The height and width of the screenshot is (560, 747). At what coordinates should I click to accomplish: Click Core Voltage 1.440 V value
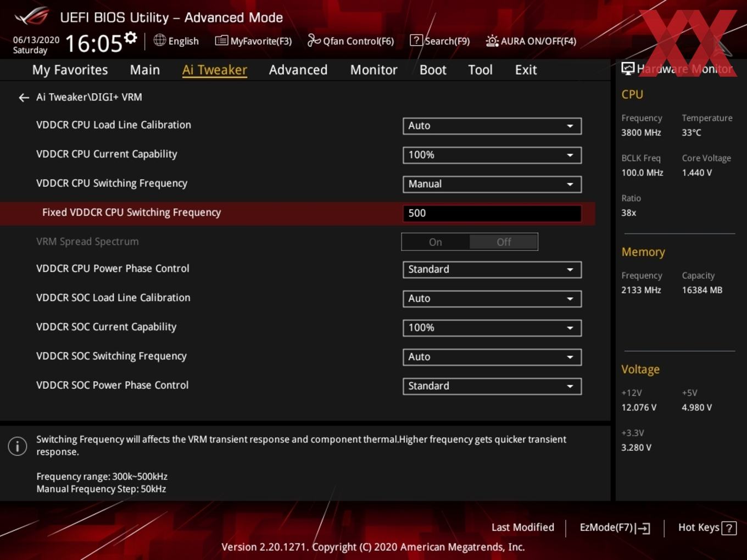[x=697, y=172]
